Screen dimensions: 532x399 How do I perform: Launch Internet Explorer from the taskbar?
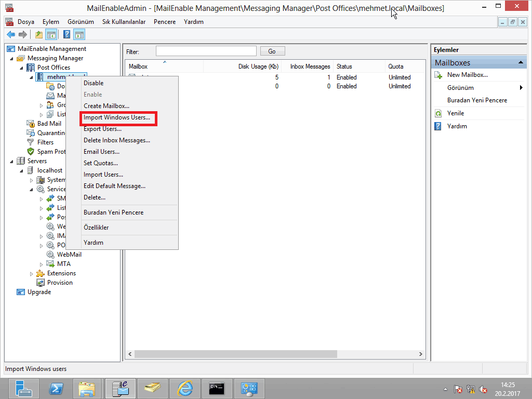185,389
